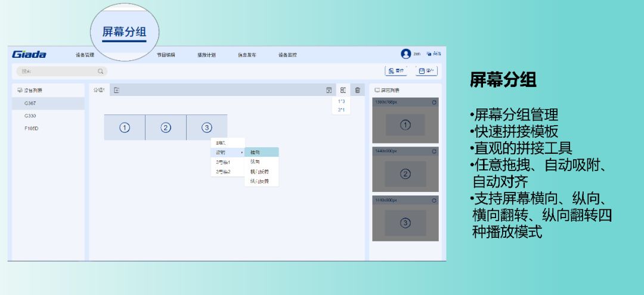
Task: Click the trash delete icon in group toolbar
Action: pyautogui.click(x=357, y=90)
